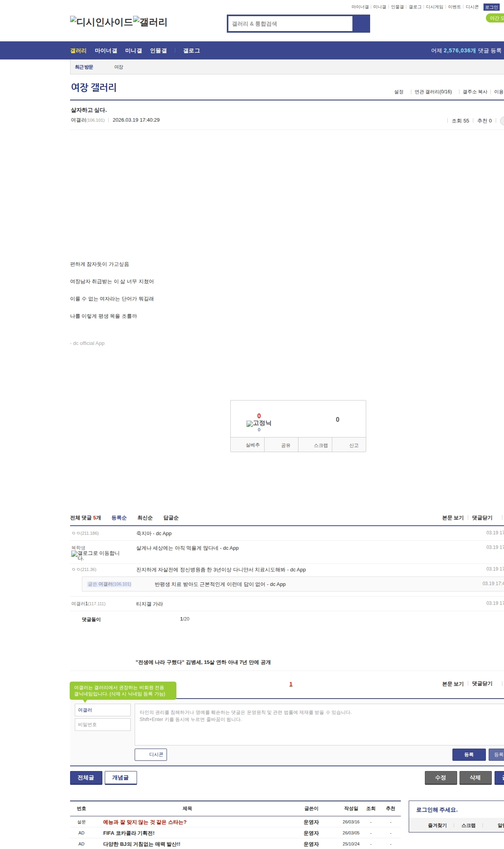
Task: Sort comments by 답글순
Action: pyautogui.click(x=171, y=518)
